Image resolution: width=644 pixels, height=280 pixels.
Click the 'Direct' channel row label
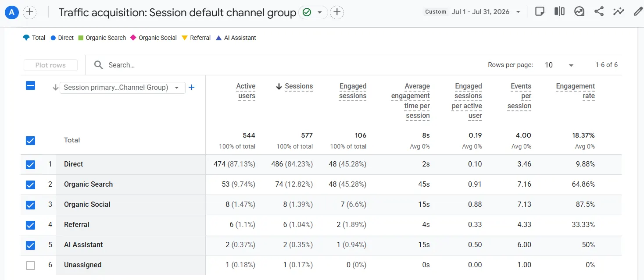pos(73,164)
